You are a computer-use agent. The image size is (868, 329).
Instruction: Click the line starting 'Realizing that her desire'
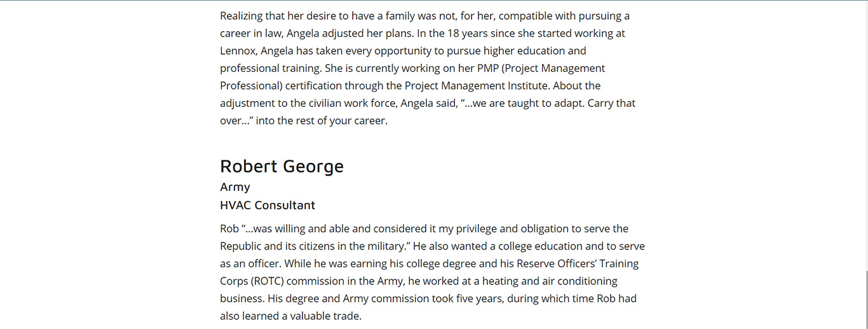click(425, 16)
